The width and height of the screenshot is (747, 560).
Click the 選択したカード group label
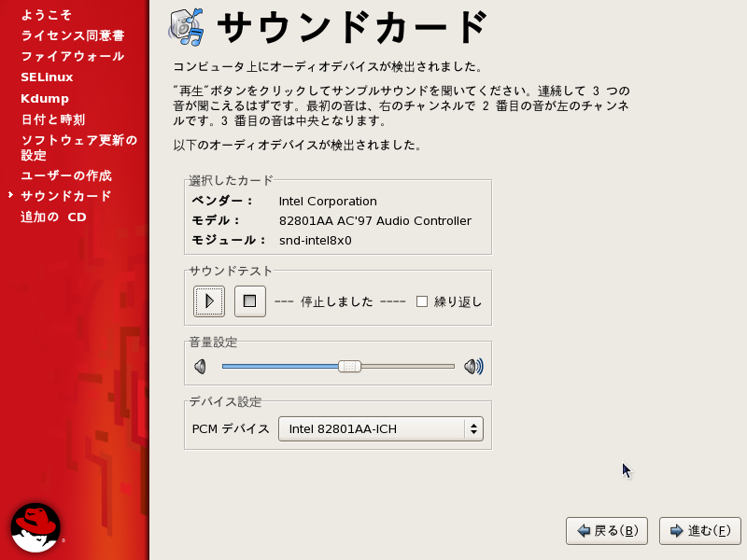pyautogui.click(x=231, y=180)
